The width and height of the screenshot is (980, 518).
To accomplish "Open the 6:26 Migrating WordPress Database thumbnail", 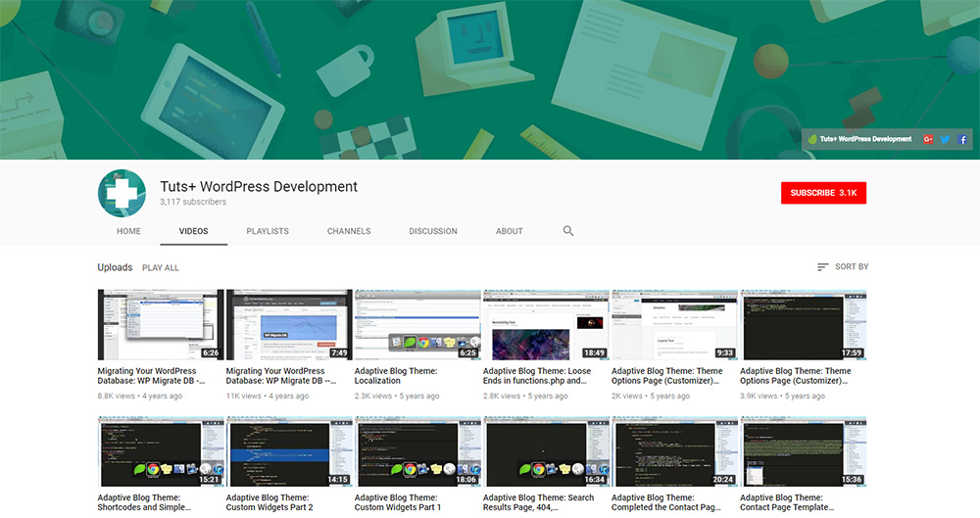I will [x=160, y=324].
